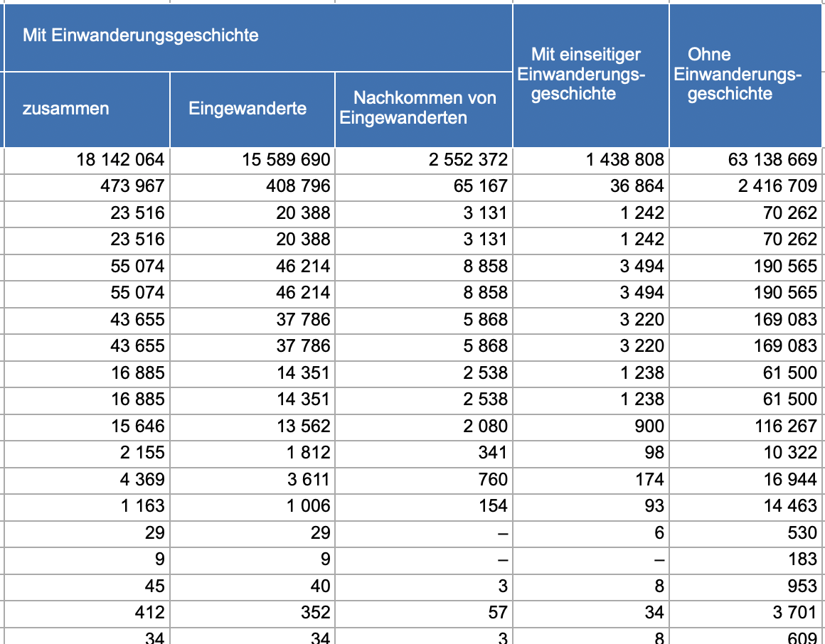Screen dimensions: 825x644
Task: Select the cell 3 701
Action: tap(745, 613)
